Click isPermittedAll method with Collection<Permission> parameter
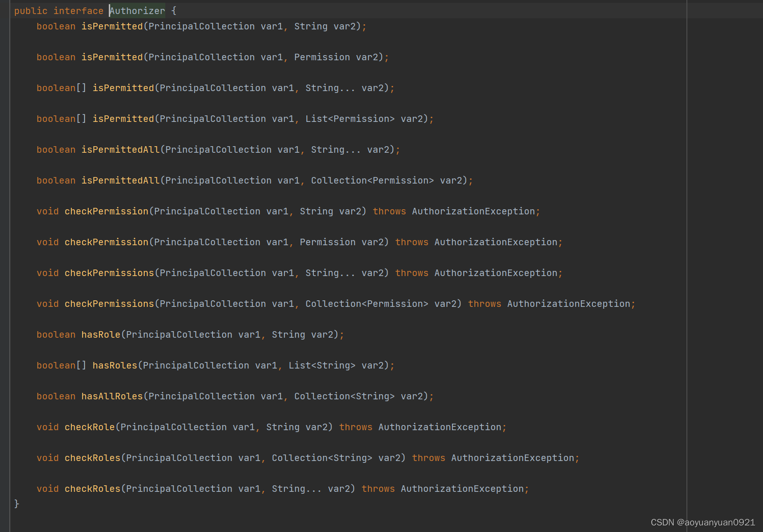Screen dimensions: 763x532 (x=120, y=180)
